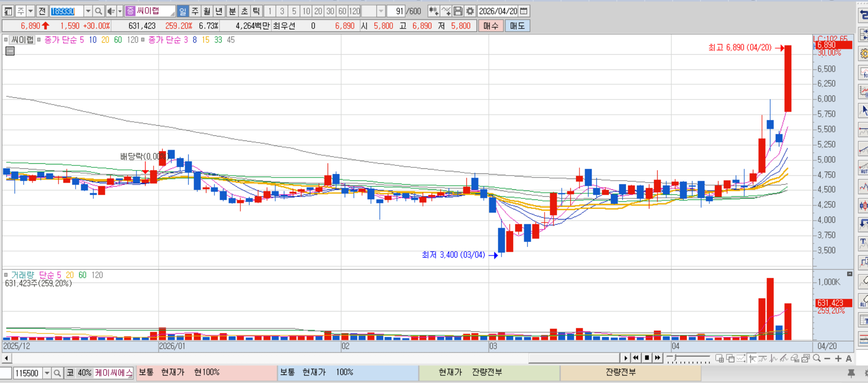This screenshot has width=868, height=383.
Task: Click the layout panel icon at top-left
Action: coord(8,11)
